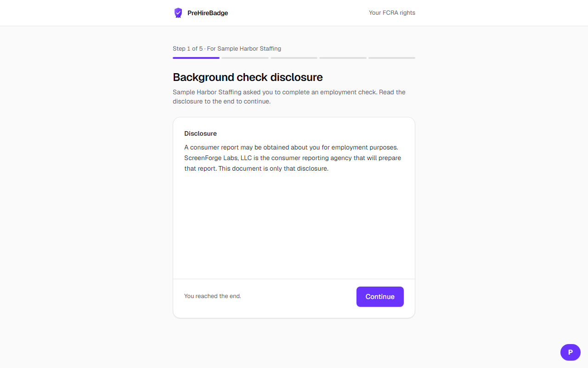Click the bold Disclosure section title
Image resolution: width=588 pixels, height=368 pixels.
point(200,133)
